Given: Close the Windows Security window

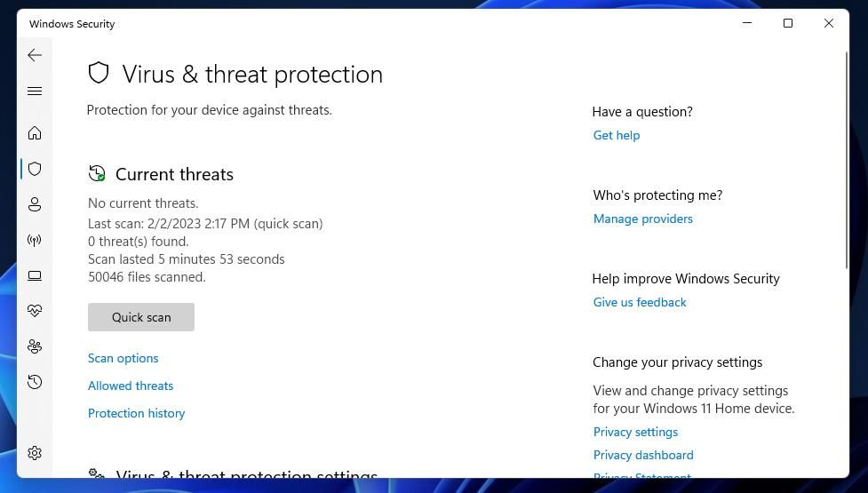Looking at the screenshot, I should pyautogui.click(x=829, y=23).
